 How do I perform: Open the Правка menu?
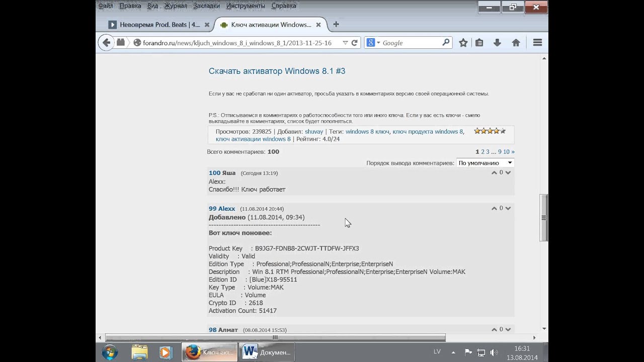coord(130,6)
